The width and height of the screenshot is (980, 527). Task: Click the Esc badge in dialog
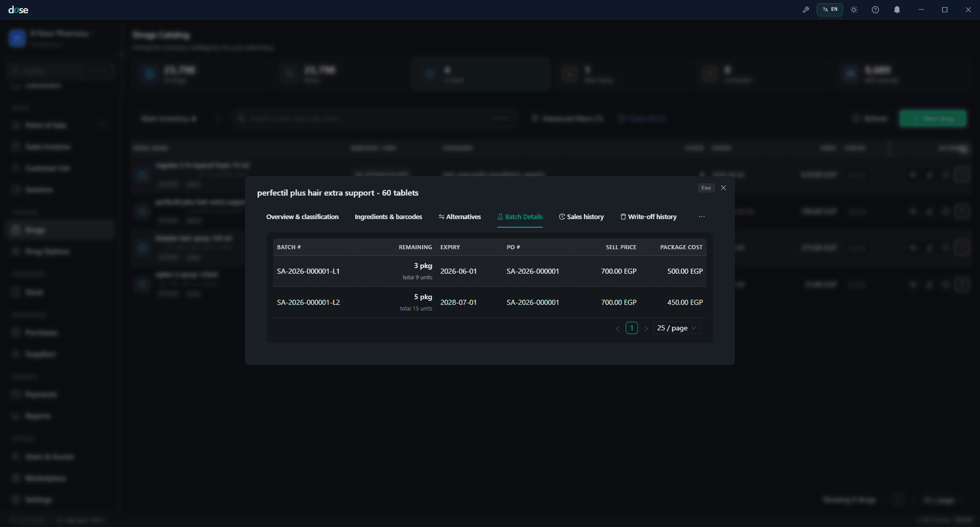click(706, 188)
